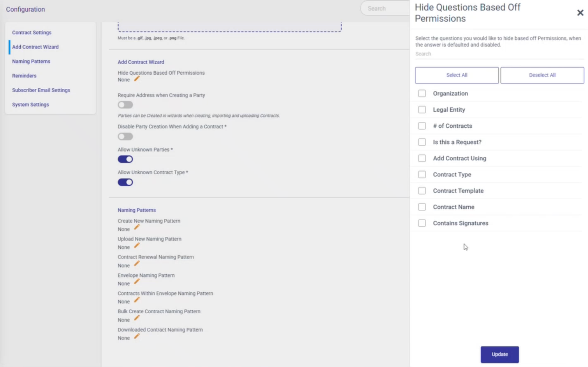This screenshot has width=588, height=367.
Task: Tick the Is this a Request? checkbox
Action: tap(422, 142)
